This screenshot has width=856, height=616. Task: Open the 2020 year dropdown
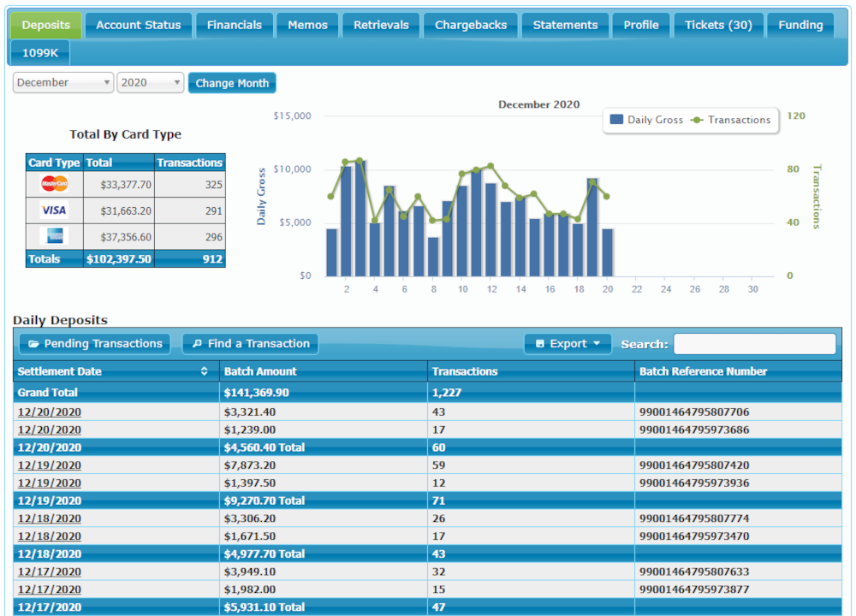coord(151,83)
